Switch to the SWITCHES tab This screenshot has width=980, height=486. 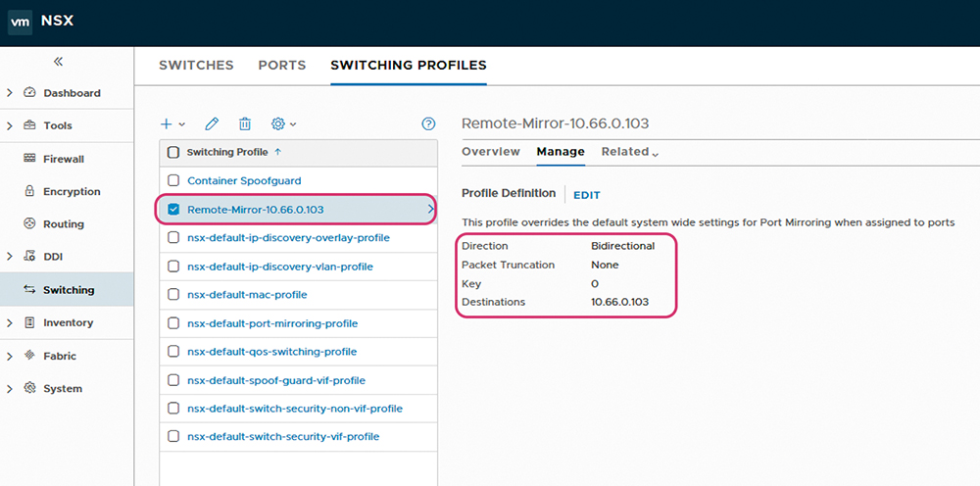pos(196,65)
